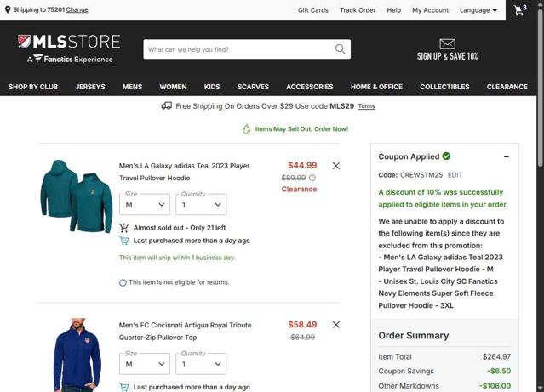Screen dimensions: 544x392
Task: Open the Home & Office menu
Action: tap(376, 87)
